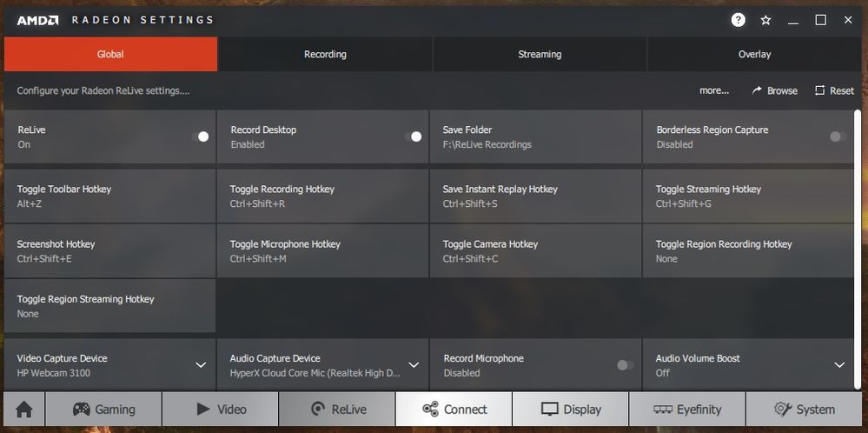Screen dimensions: 868x433
Task: Open the Save Folder setting
Action: 535,137
